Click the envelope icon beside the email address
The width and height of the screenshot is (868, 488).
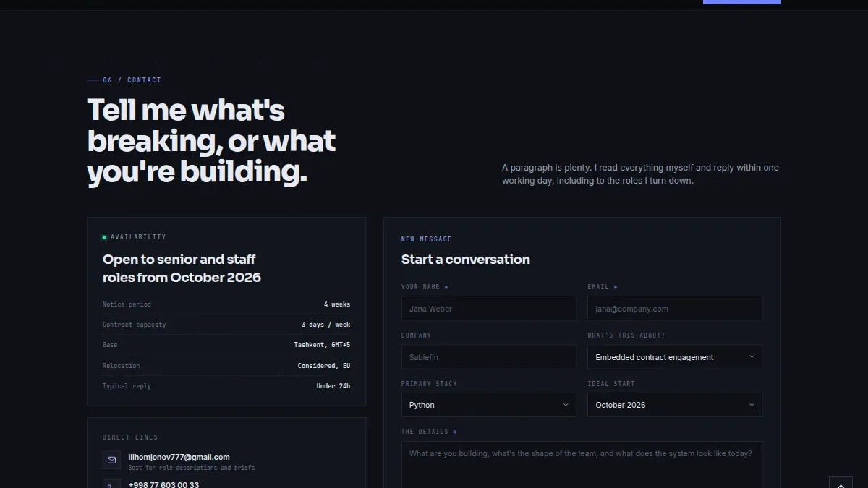pos(111,460)
